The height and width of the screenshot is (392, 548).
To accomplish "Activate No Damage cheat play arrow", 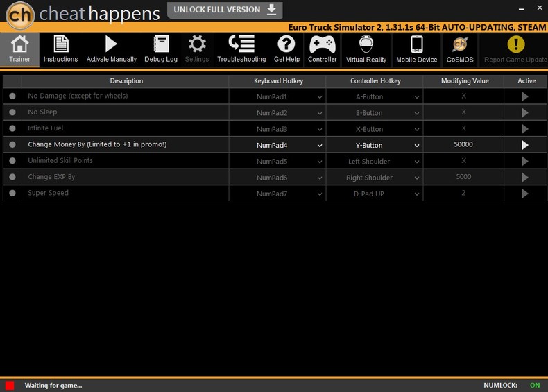I will click(525, 96).
